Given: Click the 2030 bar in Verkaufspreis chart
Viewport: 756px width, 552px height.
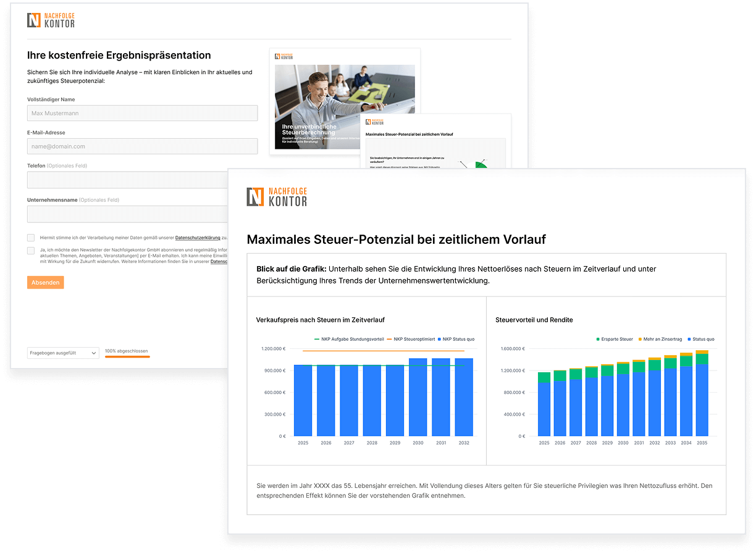Looking at the screenshot, I should tap(418, 397).
